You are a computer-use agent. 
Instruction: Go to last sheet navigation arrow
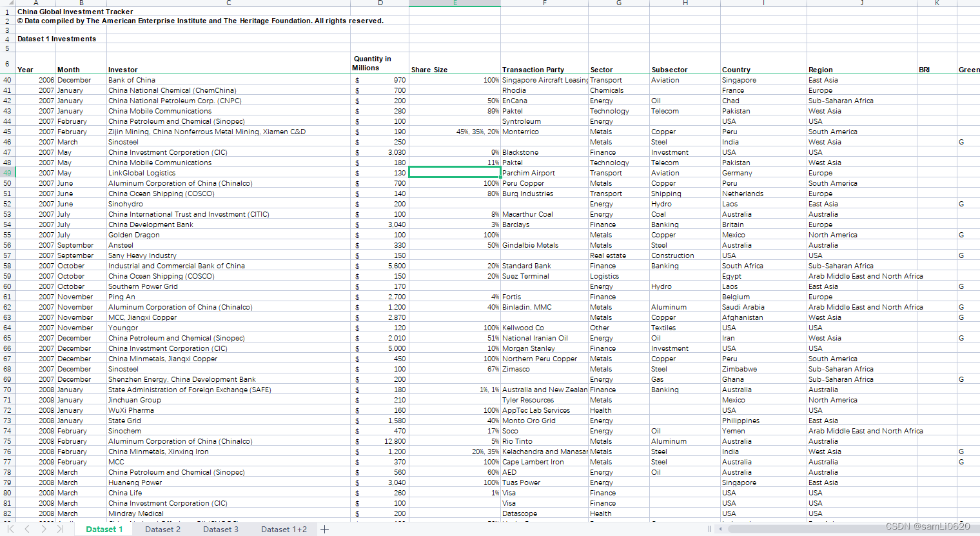pyautogui.click(x=59, y=529)
